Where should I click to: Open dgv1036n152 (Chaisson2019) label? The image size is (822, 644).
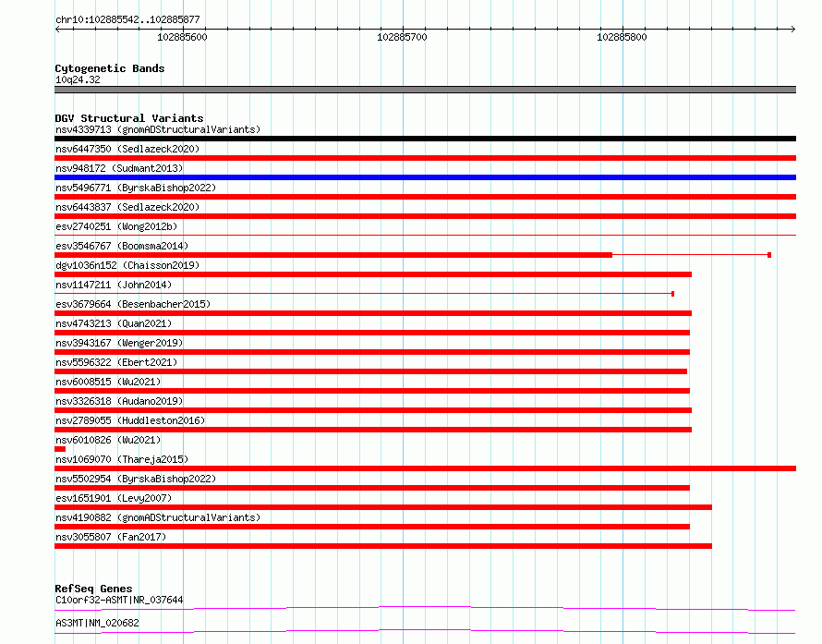click(x=127, y=265)
